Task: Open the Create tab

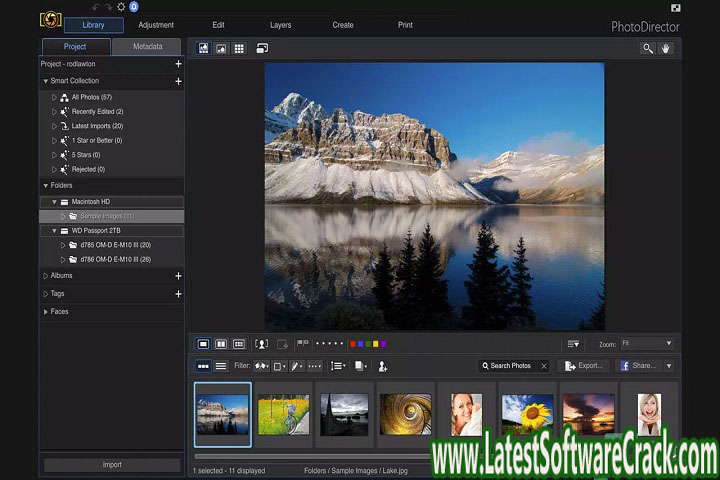Action: click(343, 25)
